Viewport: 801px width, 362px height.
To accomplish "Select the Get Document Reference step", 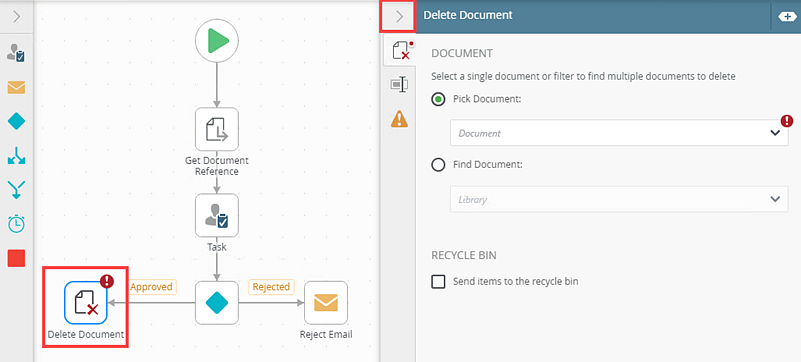I will click(x=217, y=129).
